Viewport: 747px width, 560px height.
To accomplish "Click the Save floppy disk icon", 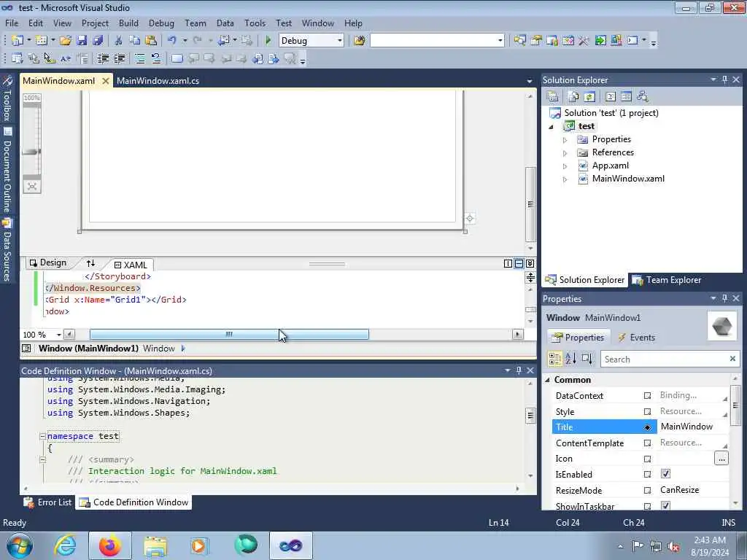I will click(82, 41).
